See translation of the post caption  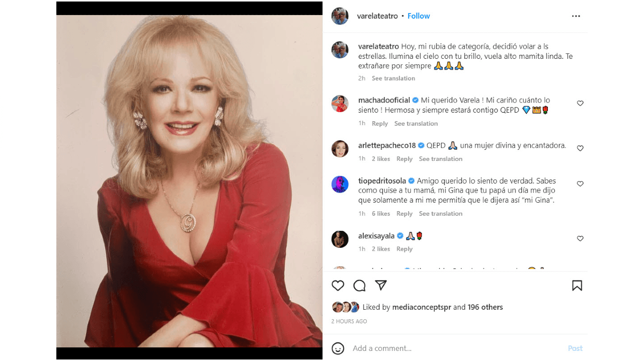pyautogui.click(x=393, y=78)
